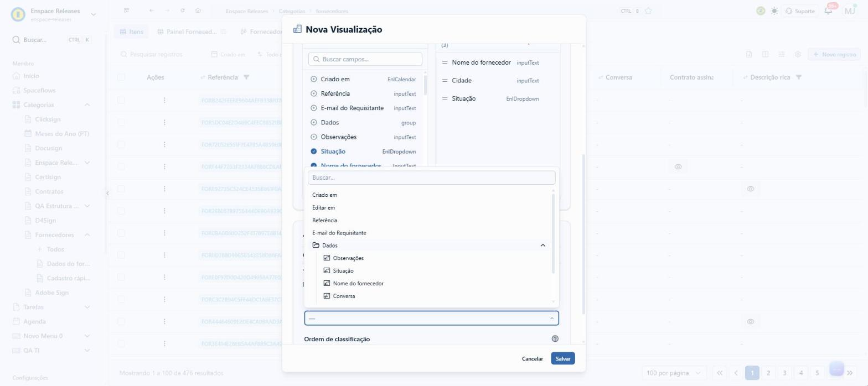
Task: Open 'Agenda' in the sidebar
Action: point(34,321)
